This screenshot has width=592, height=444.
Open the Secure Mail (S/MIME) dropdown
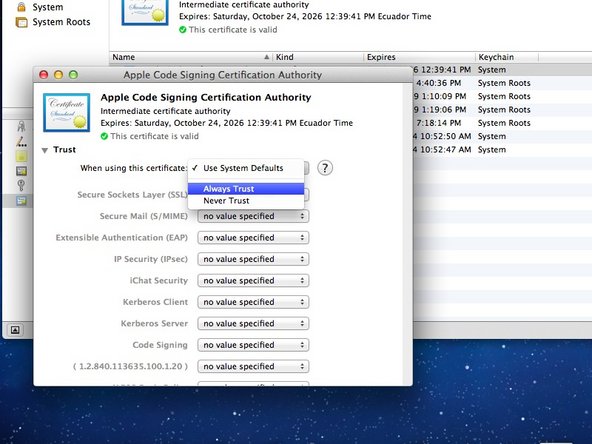[253, 216]
